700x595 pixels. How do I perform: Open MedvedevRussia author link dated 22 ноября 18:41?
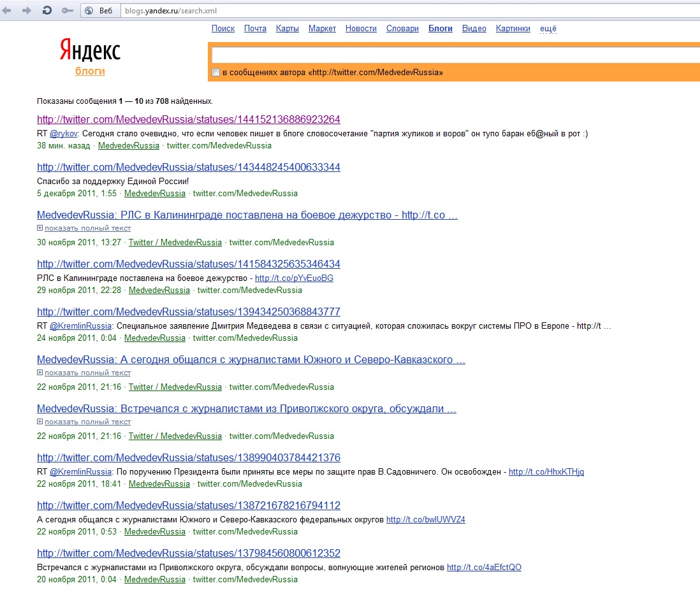(159, 484)
